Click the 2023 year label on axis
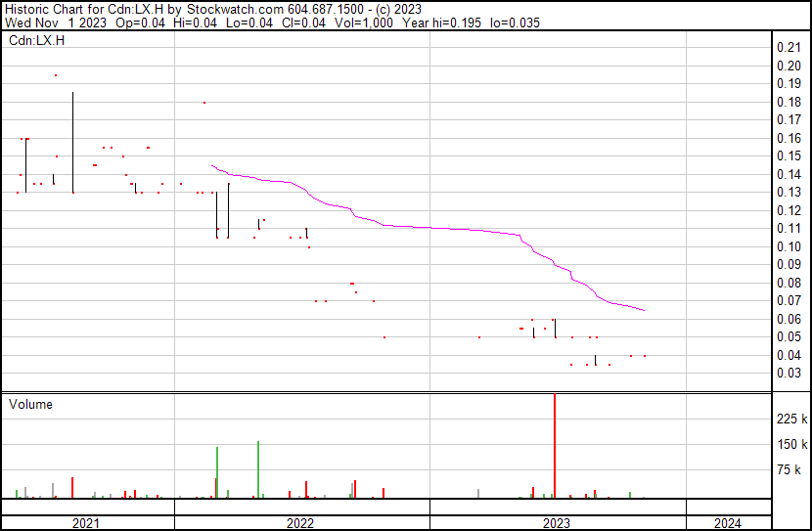Viewport: 812px width, 531px height. (557, 523)
